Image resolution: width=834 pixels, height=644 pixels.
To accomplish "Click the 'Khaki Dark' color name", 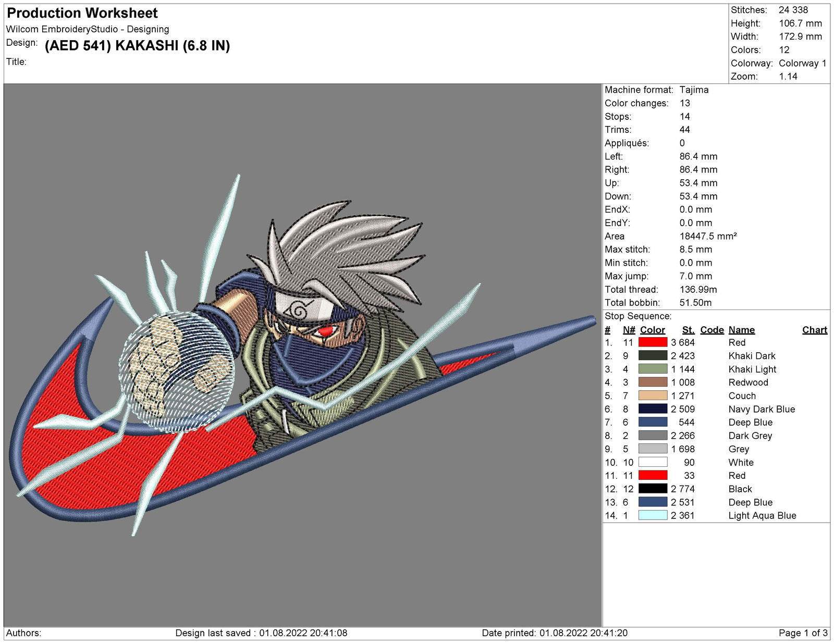I will pyautogui.click(x=752, y=356).
